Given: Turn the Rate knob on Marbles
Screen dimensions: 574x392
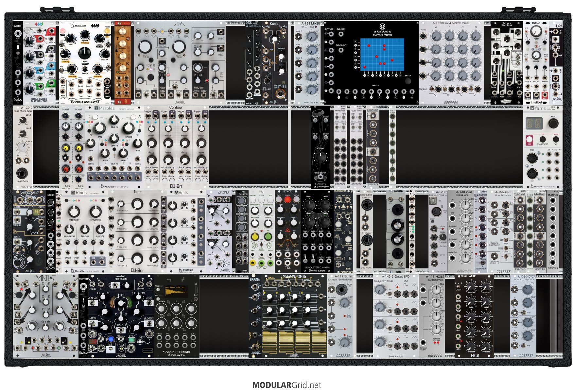Looking at the screenshot, I should [100, 128].
